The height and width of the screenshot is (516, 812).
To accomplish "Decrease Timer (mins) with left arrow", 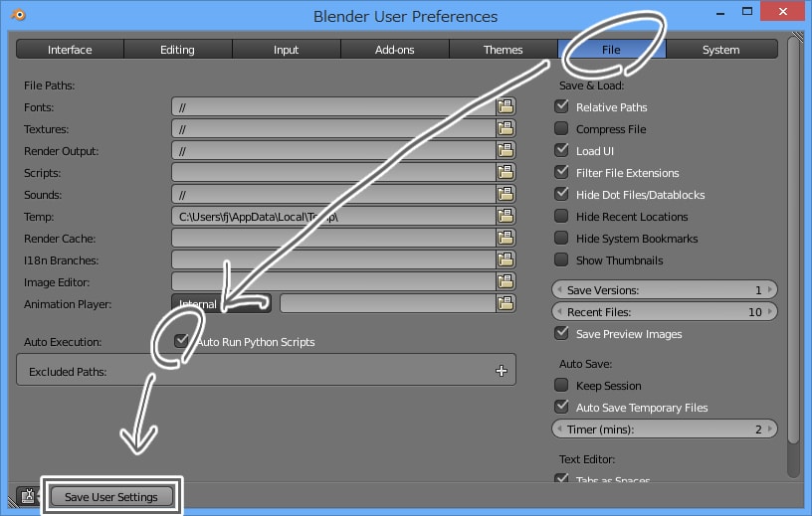I will 559,430.
